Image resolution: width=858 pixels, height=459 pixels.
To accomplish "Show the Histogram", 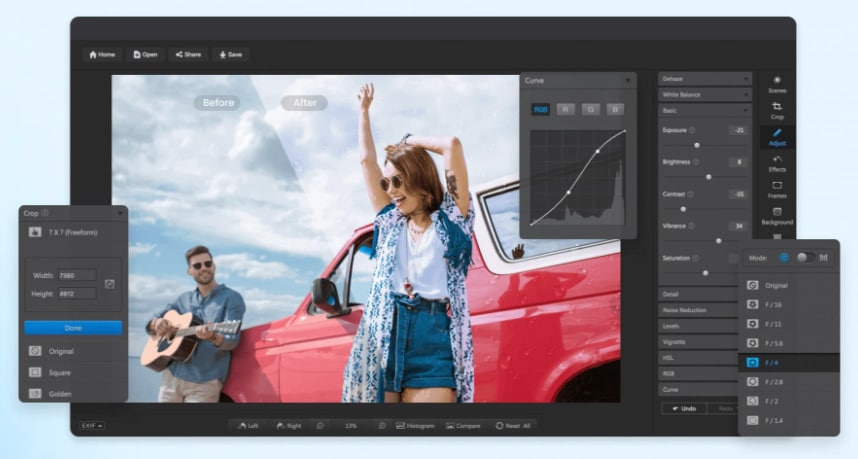I will [x=415, y=425].
